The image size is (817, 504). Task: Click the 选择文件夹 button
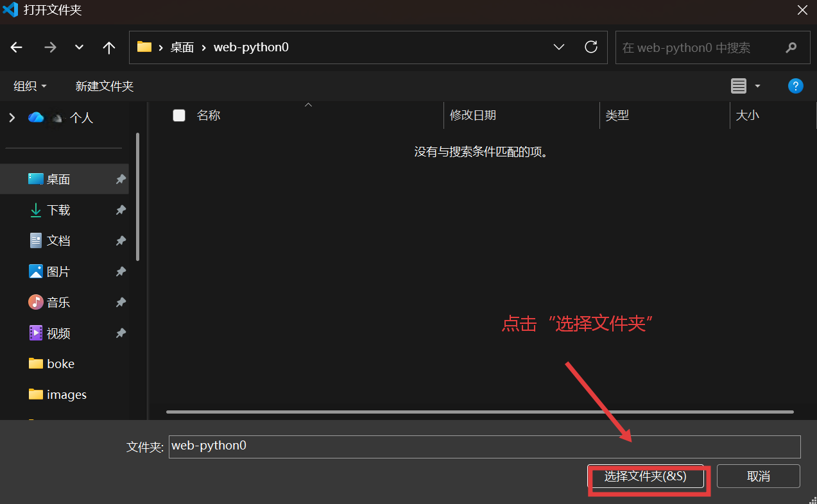click(x=646, y=476)
